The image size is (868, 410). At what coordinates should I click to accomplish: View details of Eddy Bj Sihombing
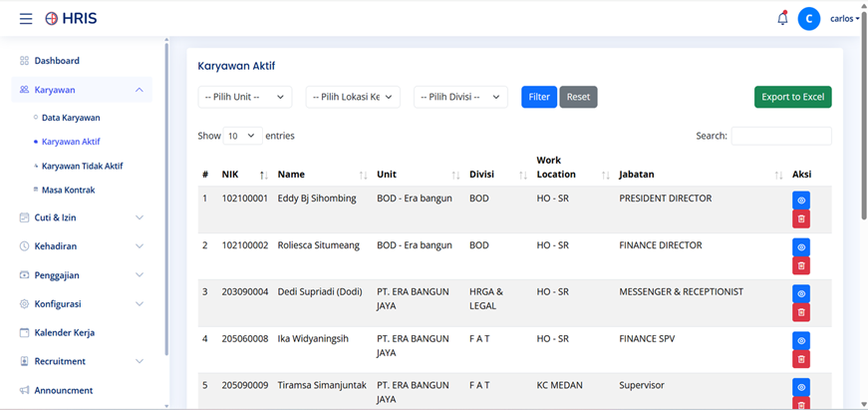pyautogui.click(x=801, y=201)
